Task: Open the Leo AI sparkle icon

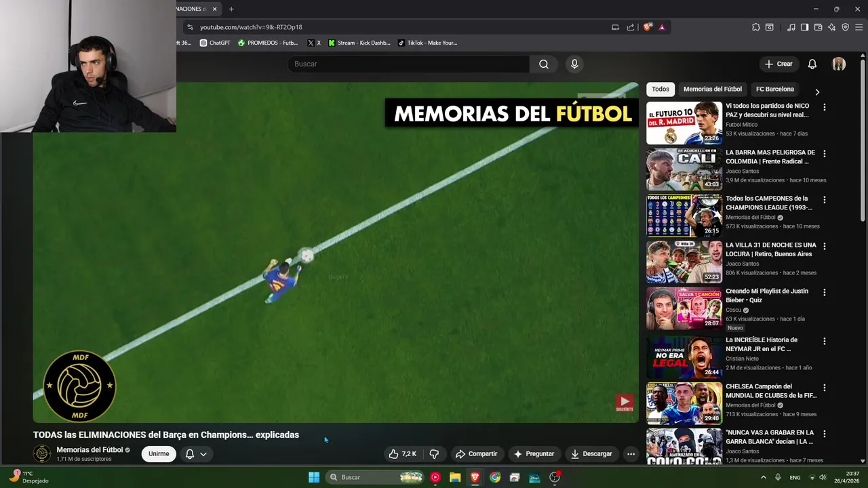Action: pyautogui.click(x=832, y=27)
